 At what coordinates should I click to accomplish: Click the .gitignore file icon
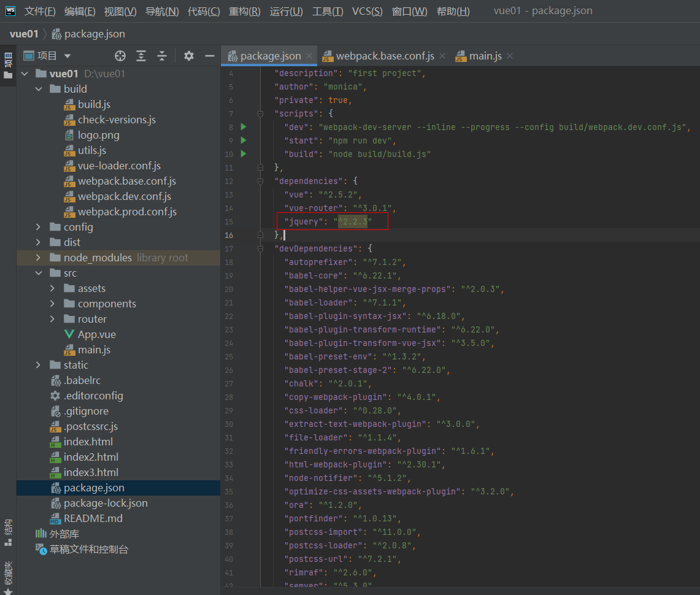point(55,411)
